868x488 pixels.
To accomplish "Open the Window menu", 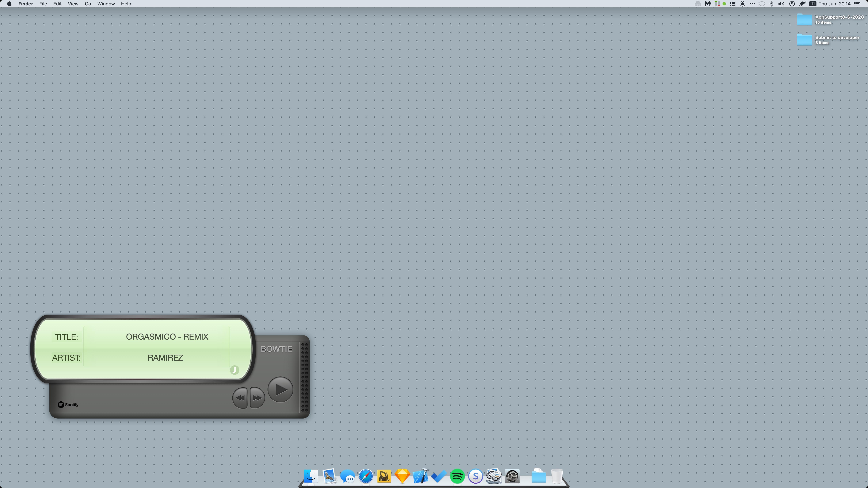I will point(106,4).
